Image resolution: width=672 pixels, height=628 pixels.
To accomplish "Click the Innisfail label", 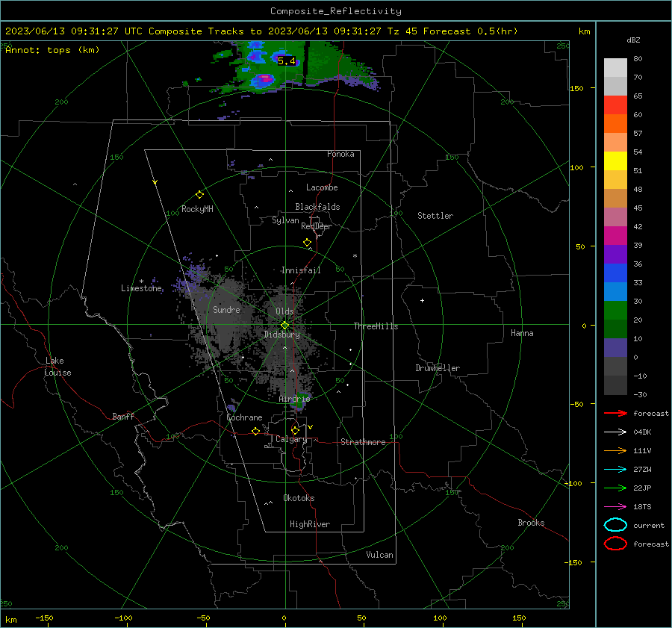I will coord(301,270).
